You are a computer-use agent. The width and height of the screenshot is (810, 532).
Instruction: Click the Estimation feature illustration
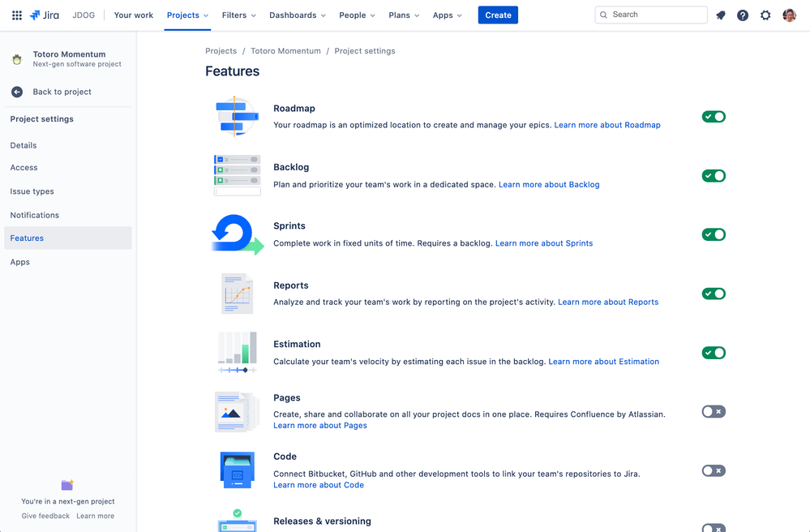[237, 352]
